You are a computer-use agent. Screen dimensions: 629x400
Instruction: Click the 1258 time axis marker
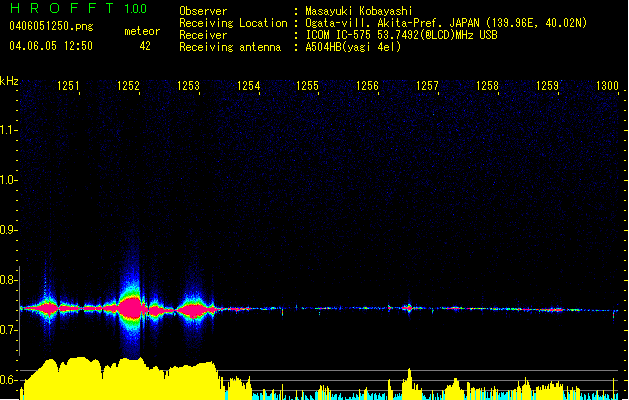point(487,85)
